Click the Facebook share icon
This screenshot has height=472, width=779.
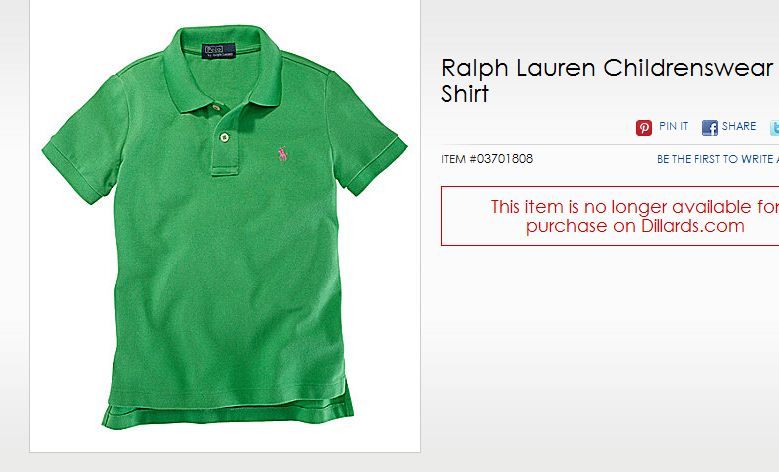(709, 127)
